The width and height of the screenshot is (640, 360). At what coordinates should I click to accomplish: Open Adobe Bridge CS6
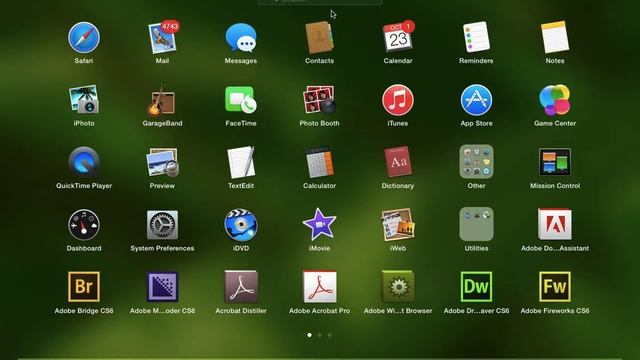[x=84, y=287]
